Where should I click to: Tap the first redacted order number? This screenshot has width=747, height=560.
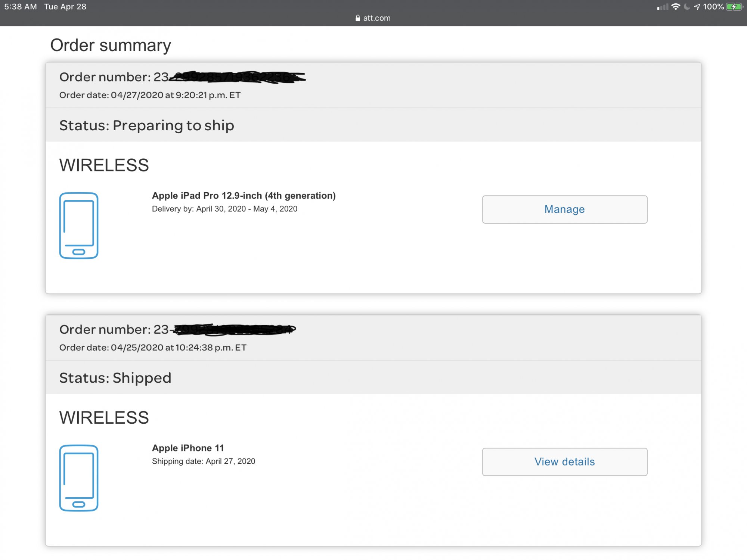click(237, 77)
